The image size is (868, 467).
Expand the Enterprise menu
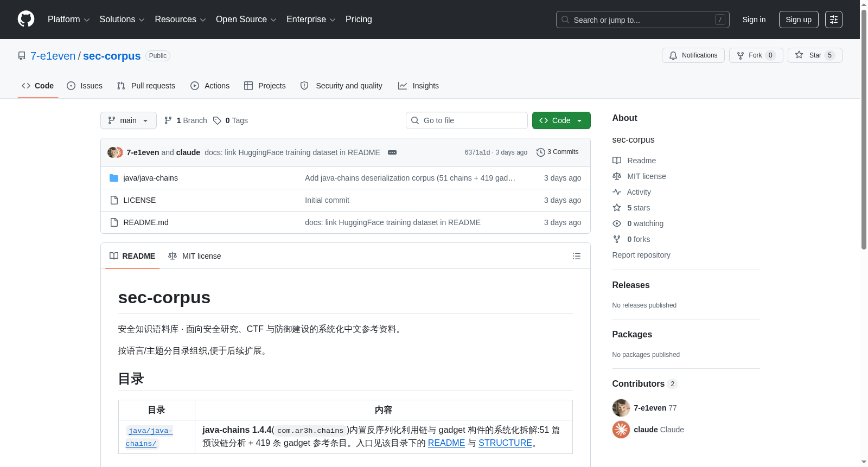311,20
